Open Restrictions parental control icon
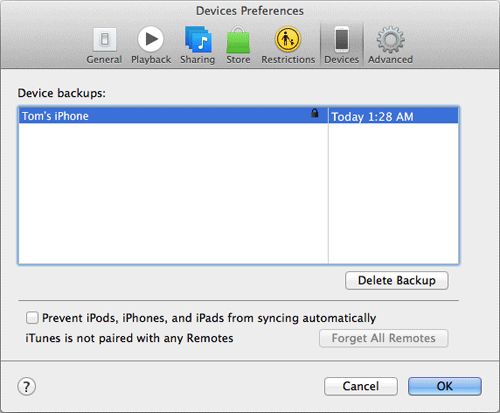This screenshot has width=500, height=413. coord(288,39)
